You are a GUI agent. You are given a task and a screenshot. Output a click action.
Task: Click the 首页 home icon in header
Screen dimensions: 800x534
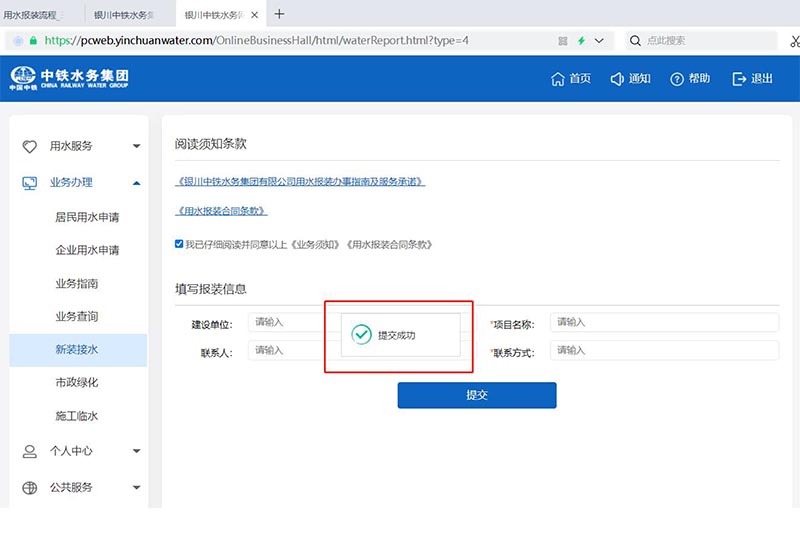coord(558,79)
